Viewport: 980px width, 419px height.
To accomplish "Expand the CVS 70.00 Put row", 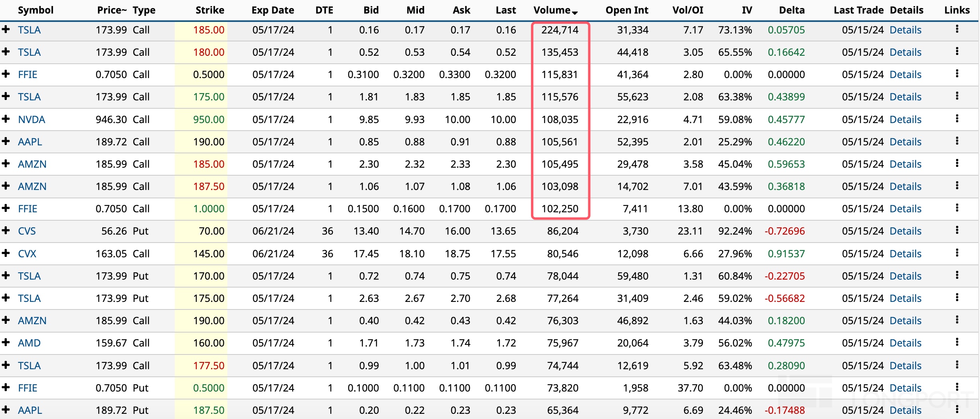I will tap(6, 230).
